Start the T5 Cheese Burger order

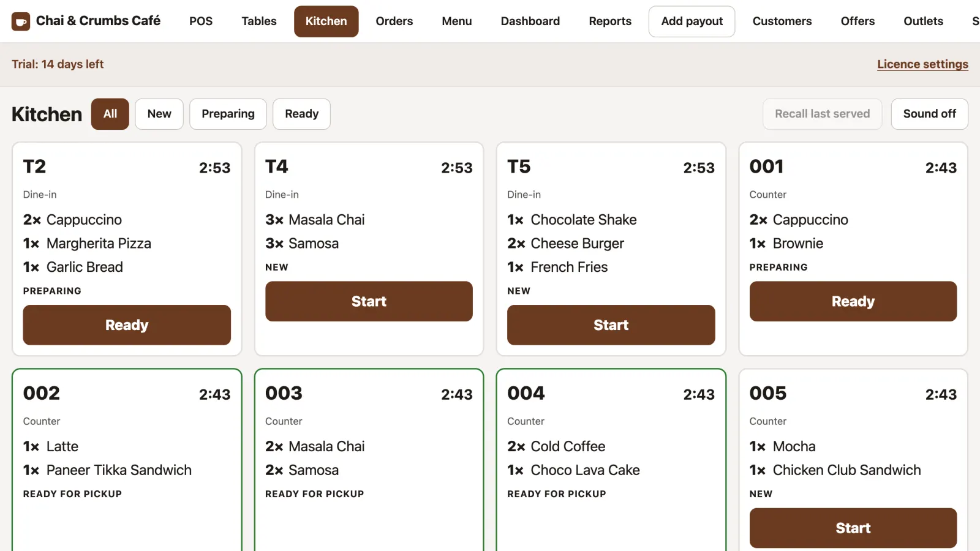click(x=611, y=325)
